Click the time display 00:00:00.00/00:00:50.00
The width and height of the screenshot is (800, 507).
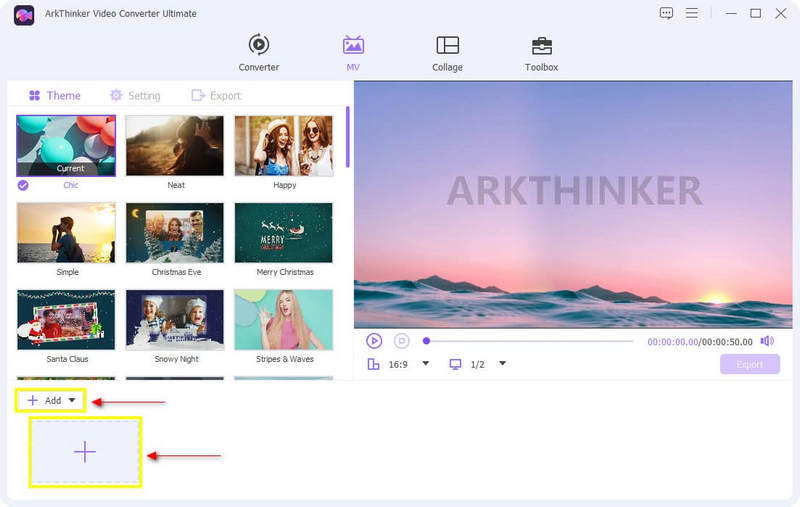click(x=699, y=342)
